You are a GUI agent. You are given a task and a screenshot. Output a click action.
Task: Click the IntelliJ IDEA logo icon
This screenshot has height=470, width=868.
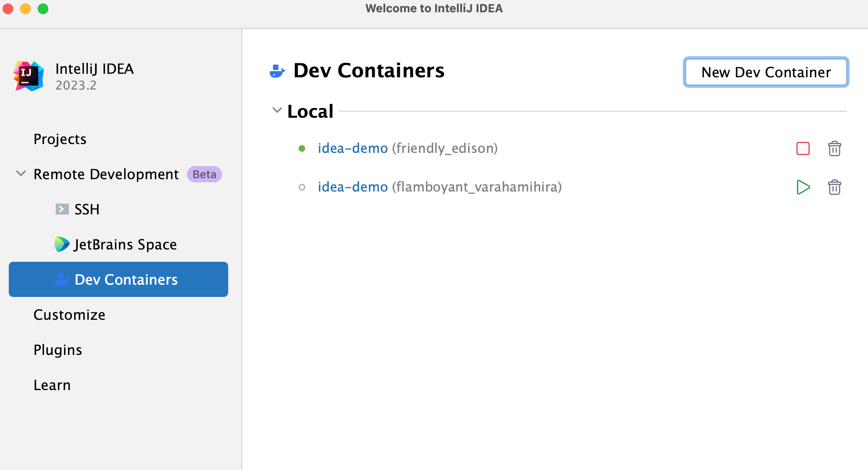click(29, 76)
